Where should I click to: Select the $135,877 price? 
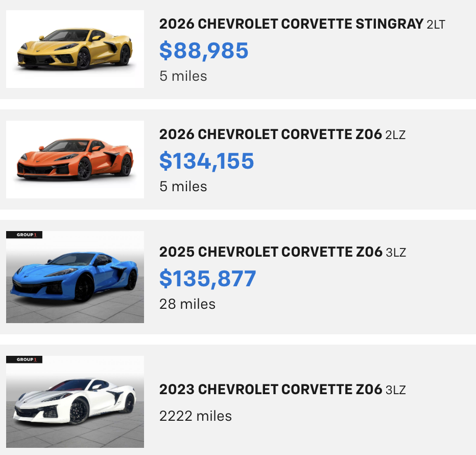click(207, 278)
